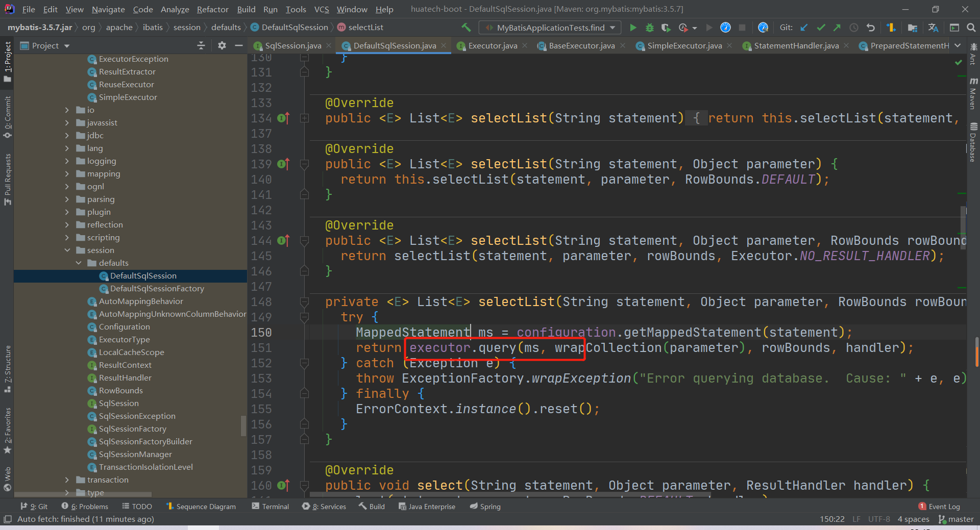Collapse the defaults folder

[x=79, y=263]
